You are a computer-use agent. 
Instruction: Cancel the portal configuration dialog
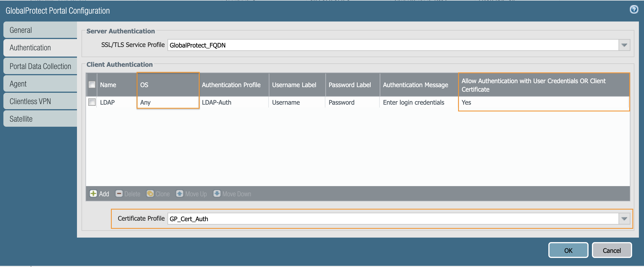pyautogui.click(x=612, y=250)
